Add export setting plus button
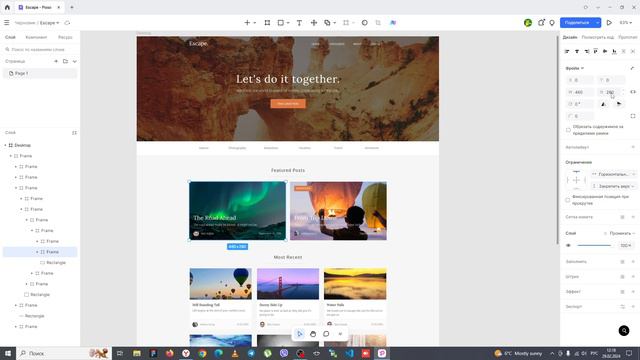This screenshot has height=360, width=640. 633,307
